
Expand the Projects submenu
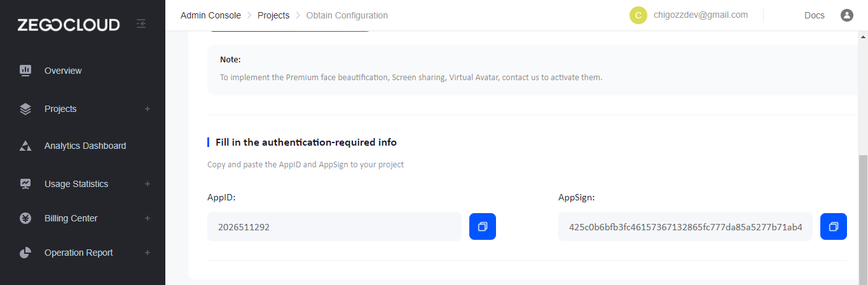[148, 109]
